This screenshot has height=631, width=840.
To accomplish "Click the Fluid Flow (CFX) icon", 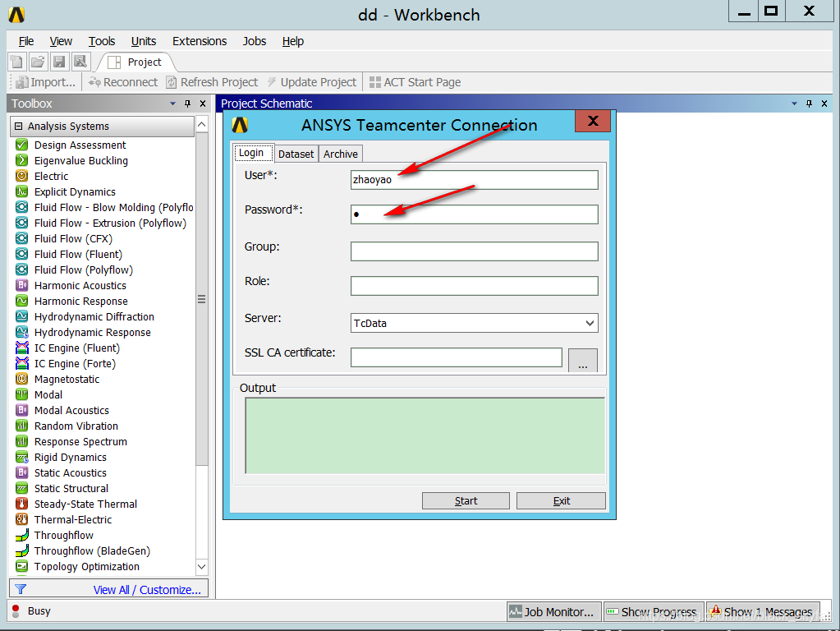I will tap(21, 238).
